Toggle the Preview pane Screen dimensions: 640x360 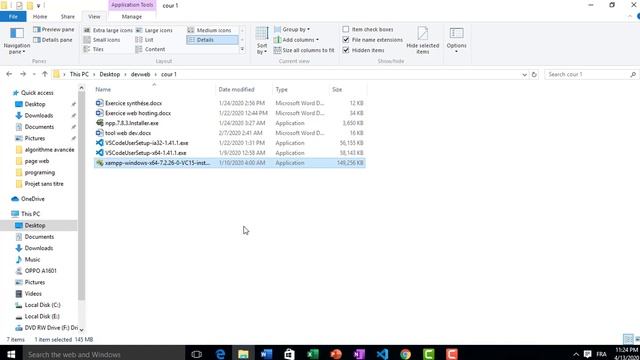53,29
